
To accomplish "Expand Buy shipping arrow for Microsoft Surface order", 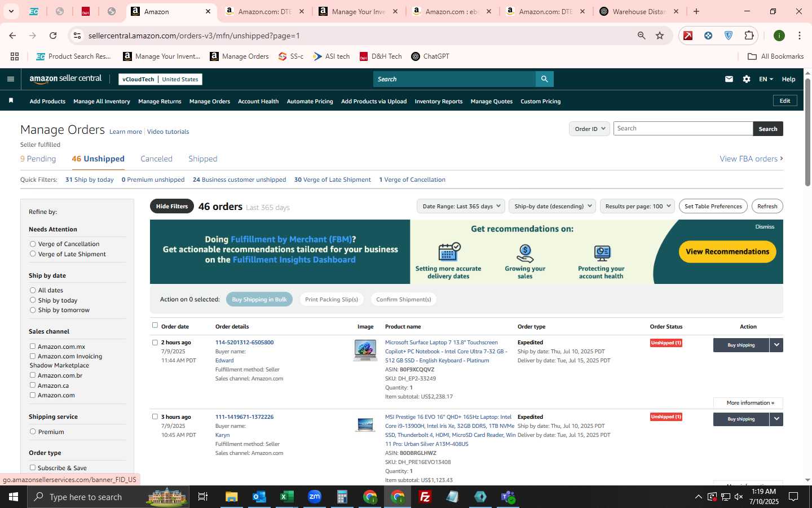I will (x=776, y=345).
